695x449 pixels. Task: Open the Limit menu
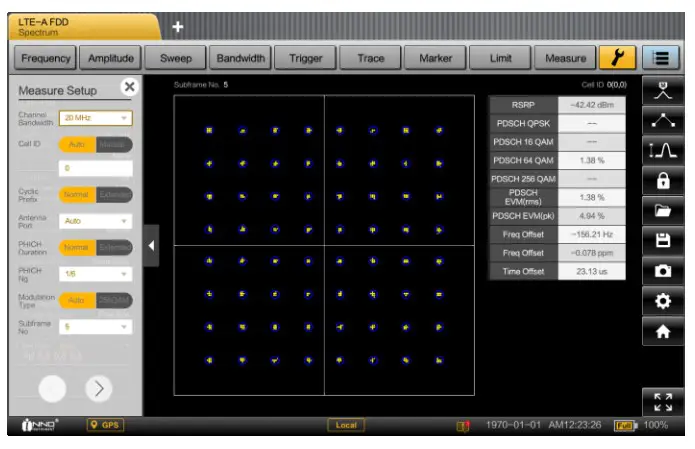tap(500, 58)
